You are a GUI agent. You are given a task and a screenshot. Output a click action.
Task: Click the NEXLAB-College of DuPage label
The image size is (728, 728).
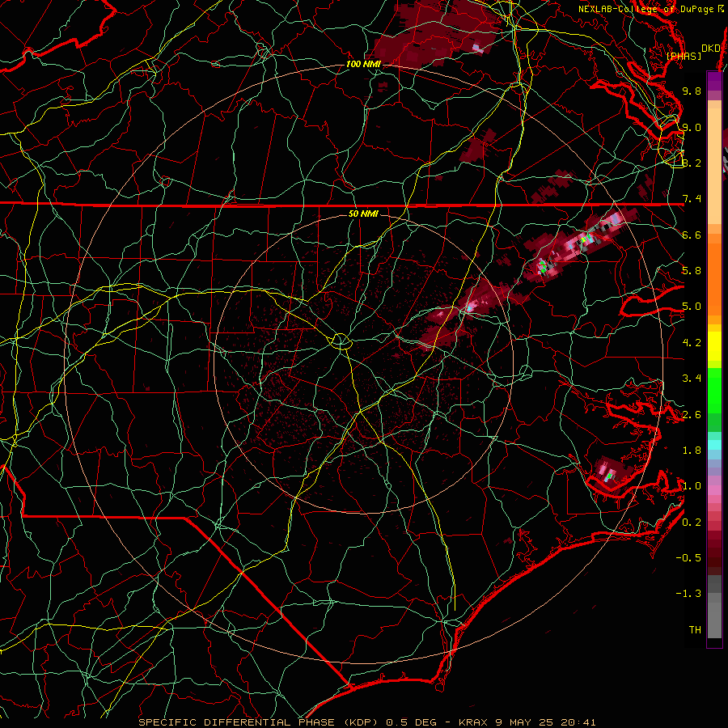coord(651,9)
